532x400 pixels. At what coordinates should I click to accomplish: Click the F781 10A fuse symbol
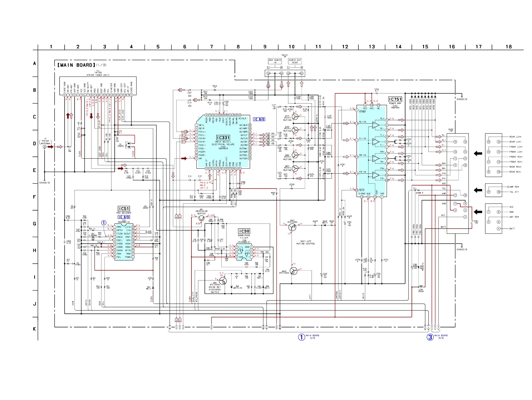472,222
